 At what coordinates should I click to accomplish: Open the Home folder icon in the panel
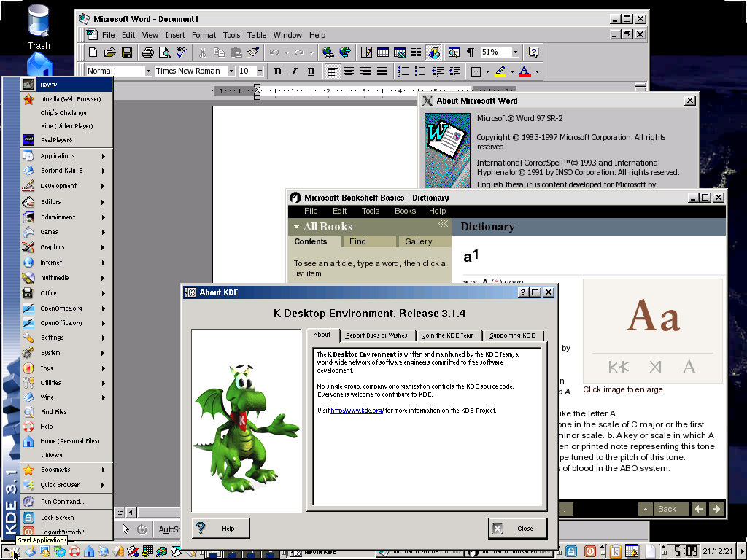(88, 552)
